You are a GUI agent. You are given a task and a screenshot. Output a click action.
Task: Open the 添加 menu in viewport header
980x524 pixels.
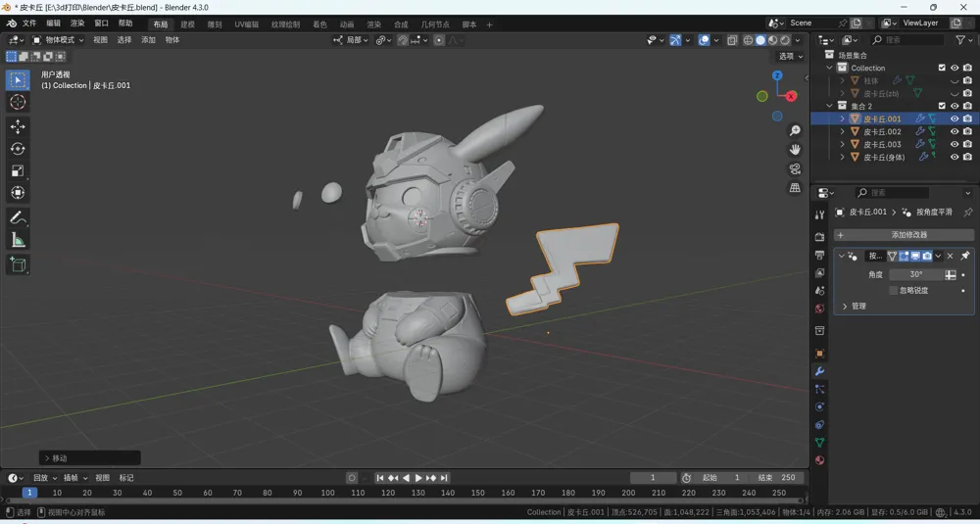pyautogui.click(x=148, y=40)
